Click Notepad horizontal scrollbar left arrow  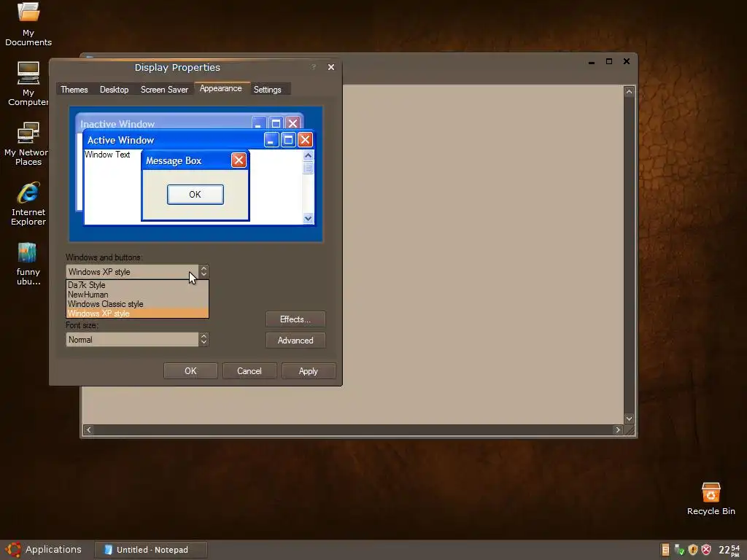click(x=88, y=429)
